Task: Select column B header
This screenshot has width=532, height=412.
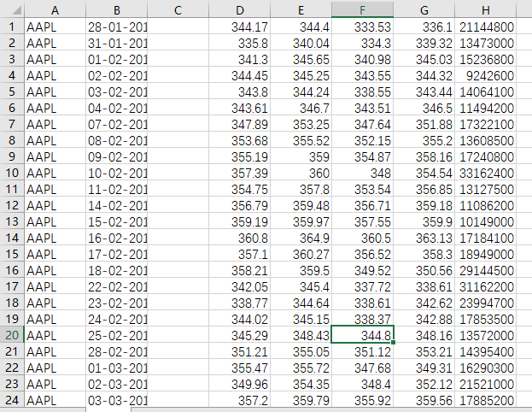Action: coord(117,10)
